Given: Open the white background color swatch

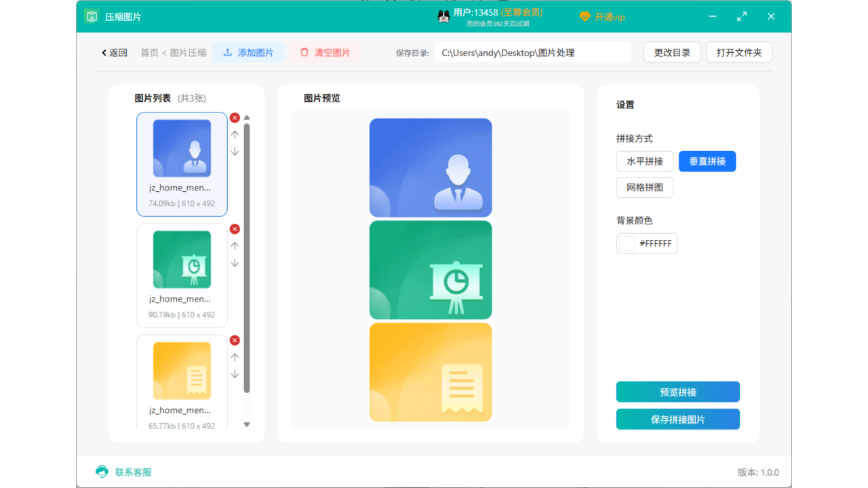Looking at the screenshot, I should pyautogui.click(x=625, y=243).
